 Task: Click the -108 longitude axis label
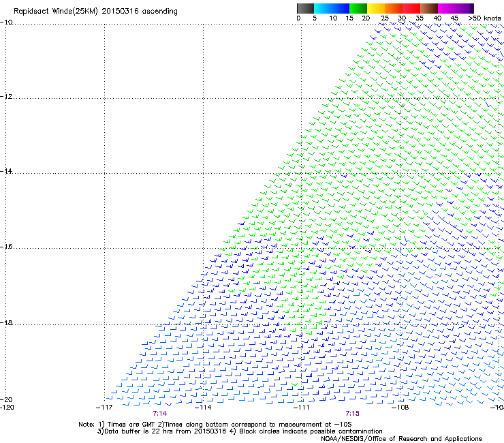pyautogui.click(x=400, y=408)
